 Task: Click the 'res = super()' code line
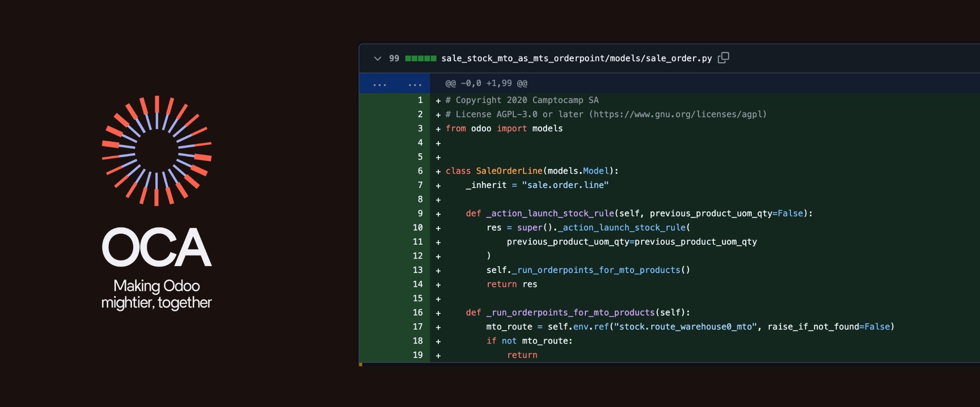pyautogui.click(x=588, y=228)
